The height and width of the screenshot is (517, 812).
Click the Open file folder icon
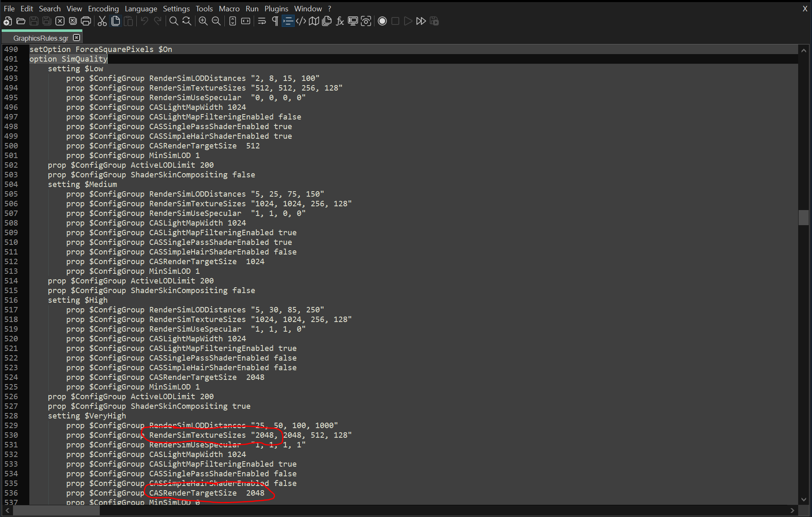pyautogui.click(x=21, y=21)
